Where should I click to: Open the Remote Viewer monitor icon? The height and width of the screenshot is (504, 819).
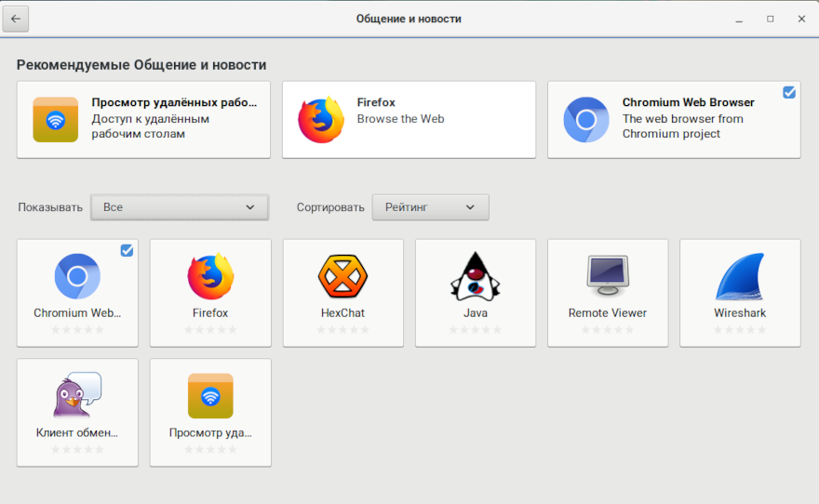coord(608,276)
